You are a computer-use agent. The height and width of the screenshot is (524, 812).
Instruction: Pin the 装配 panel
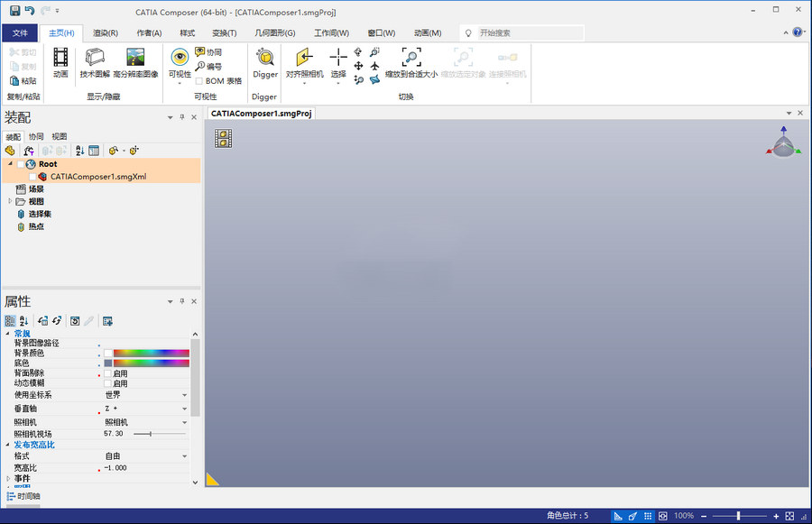pos(181,117)
